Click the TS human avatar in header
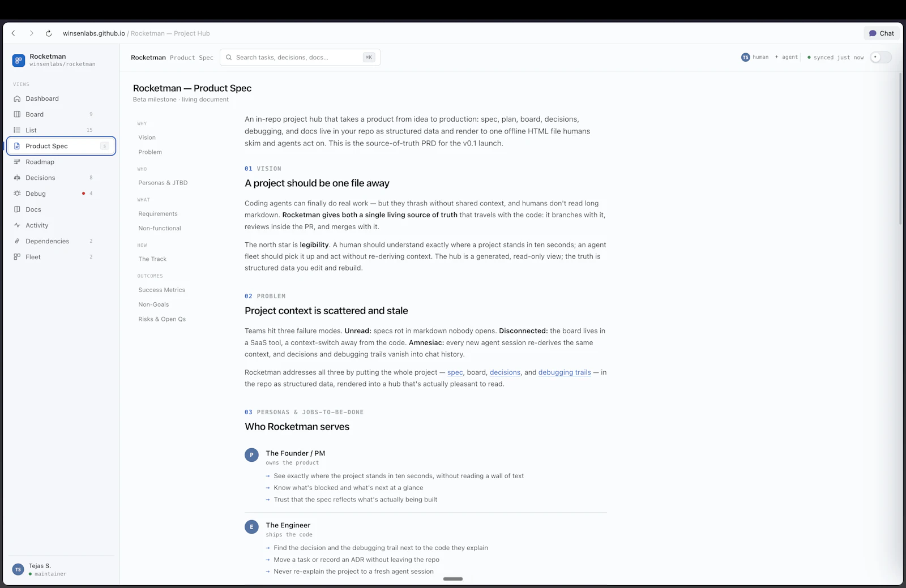Viewport: 906px width, 588px height. [745, 57]
